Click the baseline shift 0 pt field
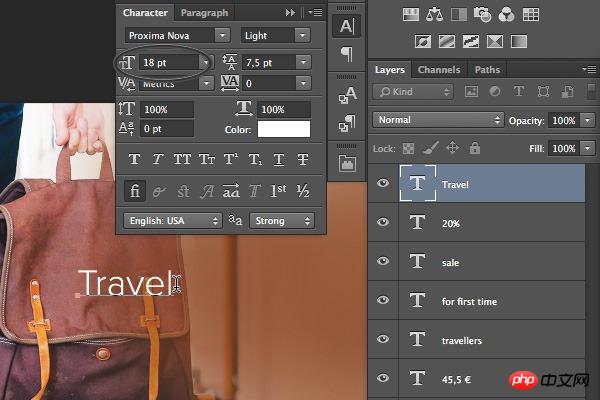 (x=167, y=129)
